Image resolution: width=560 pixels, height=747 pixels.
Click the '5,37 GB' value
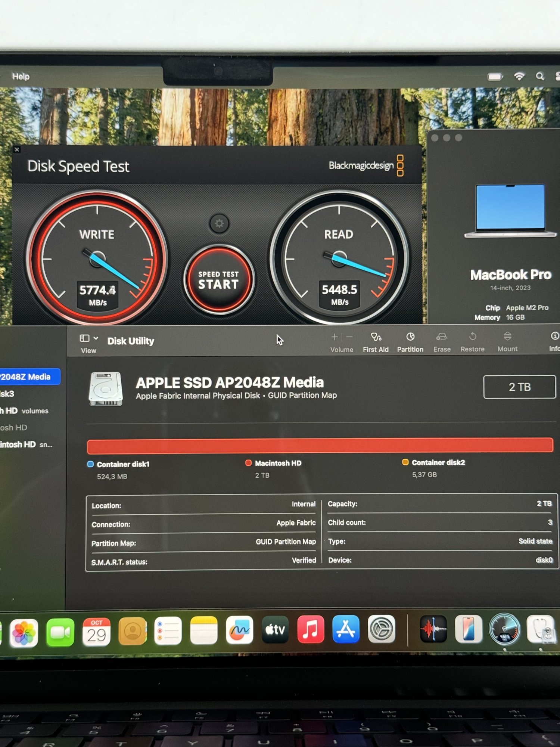pyautogui.click(x=424, y=474)
